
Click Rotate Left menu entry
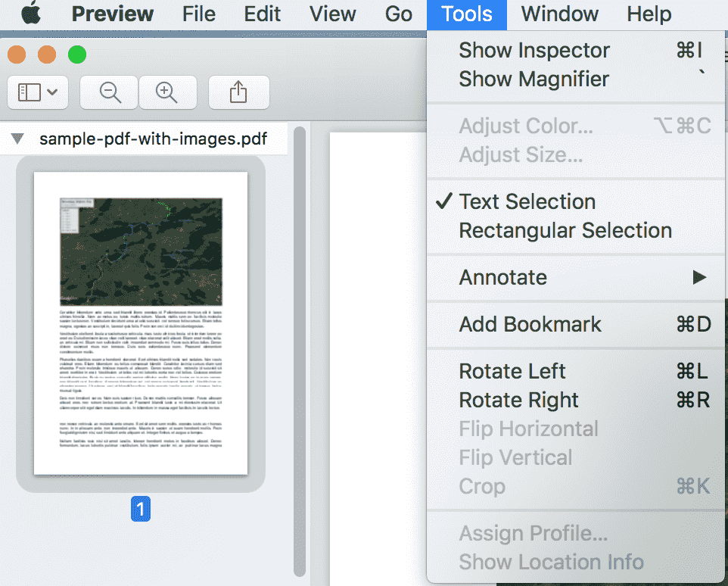point(512,371)
